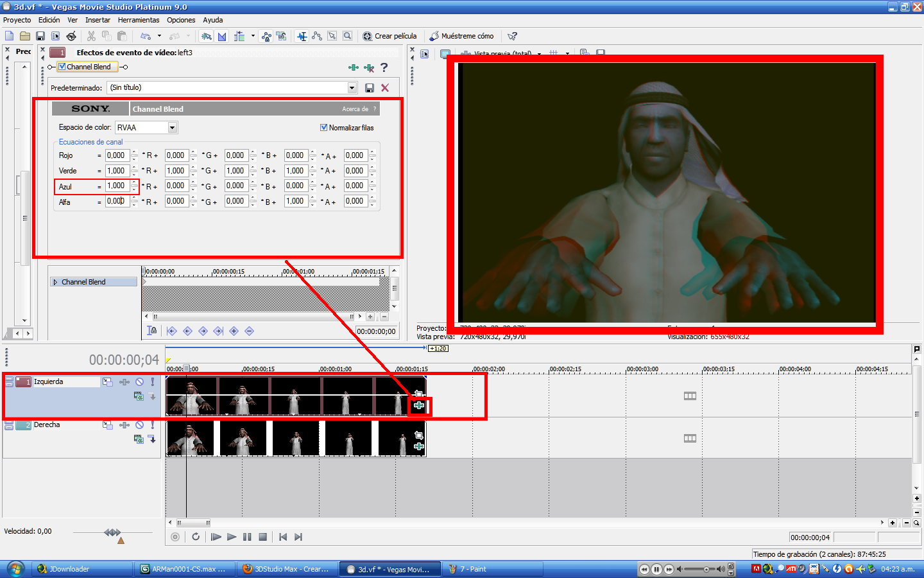Expand the Channel Blend keyframe row
The height and width of the screenshot is (578, 924).
pyautogui.click(x=56, y=282)
